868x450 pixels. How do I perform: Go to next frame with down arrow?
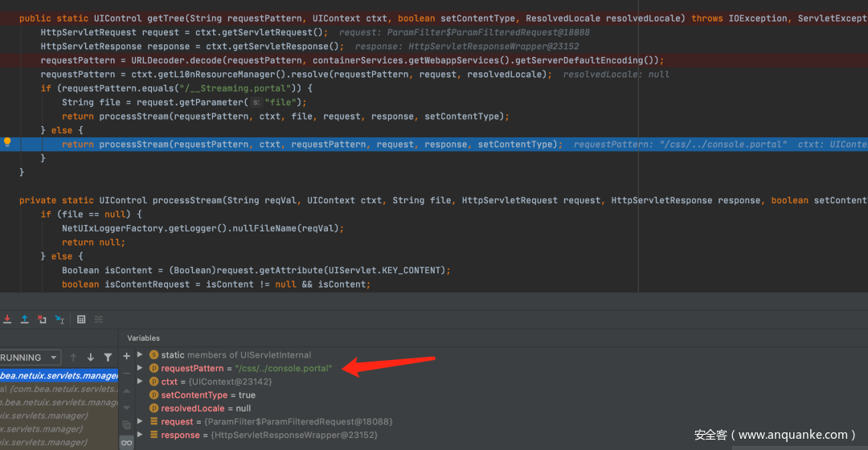(x=90, y=358)
